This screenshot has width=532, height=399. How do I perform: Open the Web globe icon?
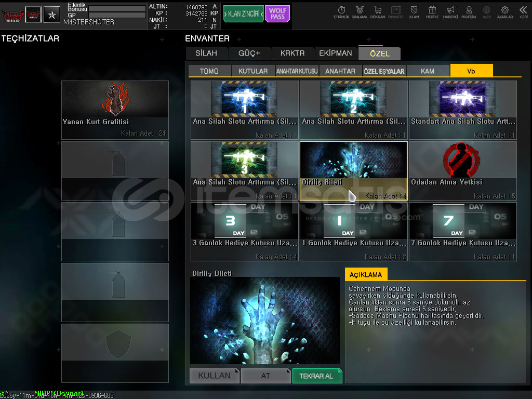coord(487,12)
